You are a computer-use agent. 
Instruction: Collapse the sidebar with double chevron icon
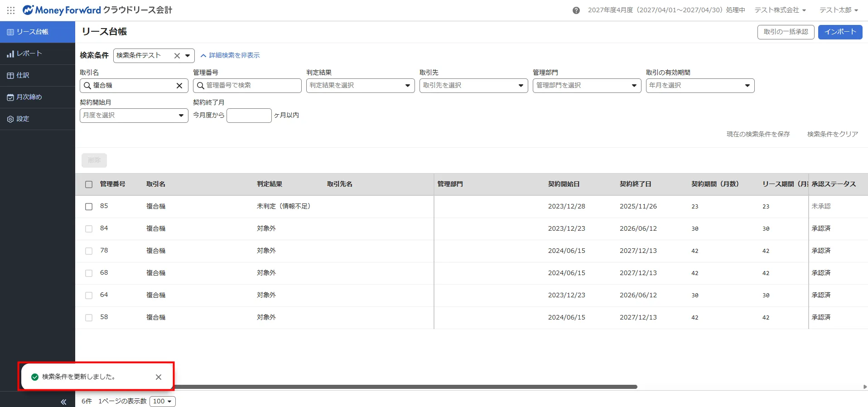click(x=63, y=402)
